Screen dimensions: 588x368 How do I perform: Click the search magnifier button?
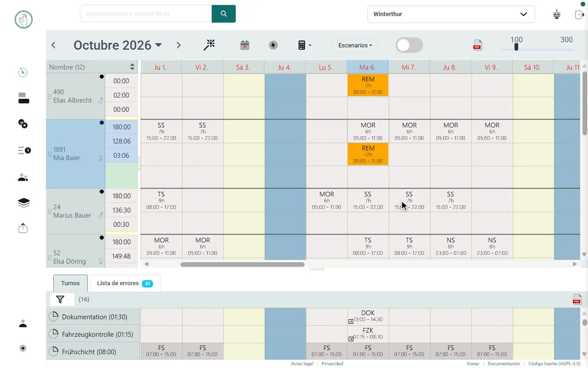tap(224, 14)
